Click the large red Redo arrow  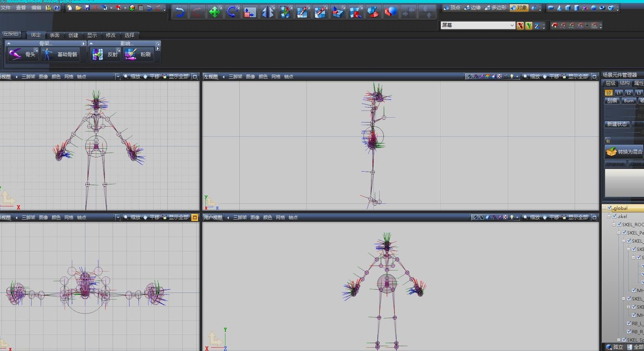tap(197, 12)
